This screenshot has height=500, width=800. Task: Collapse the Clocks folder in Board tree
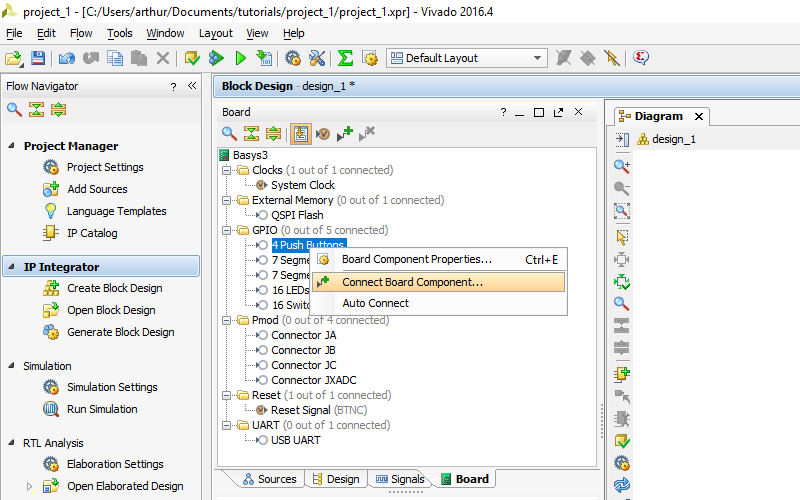227,170
